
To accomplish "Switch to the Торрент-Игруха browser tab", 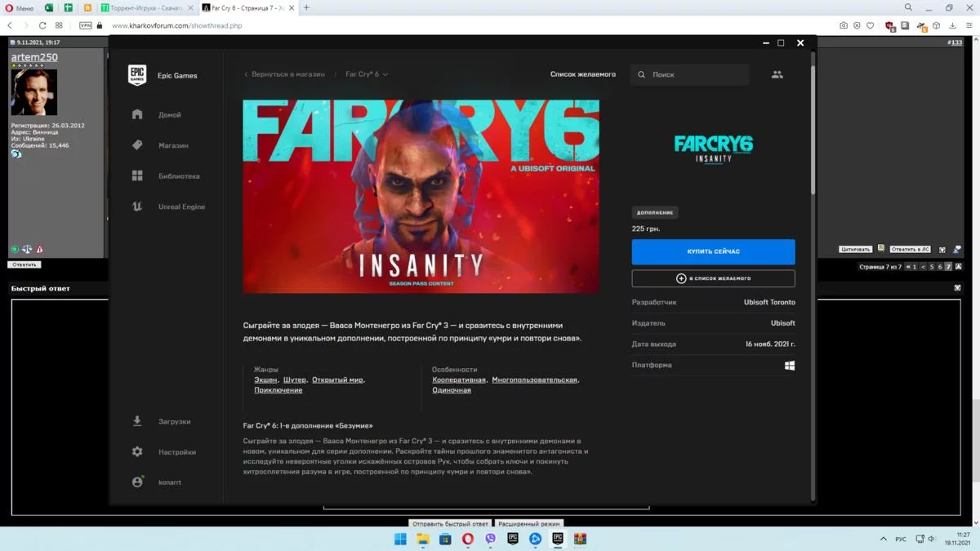I will tap(146, 8).
